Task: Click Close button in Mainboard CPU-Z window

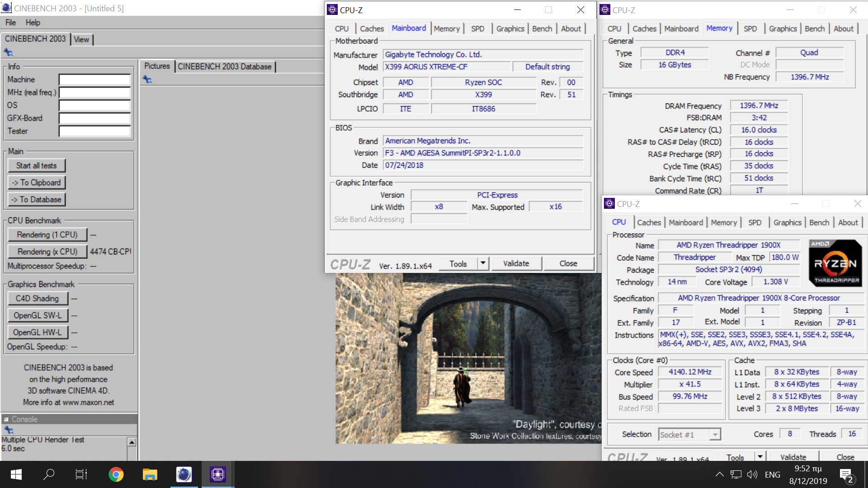Action: point(568,263)
